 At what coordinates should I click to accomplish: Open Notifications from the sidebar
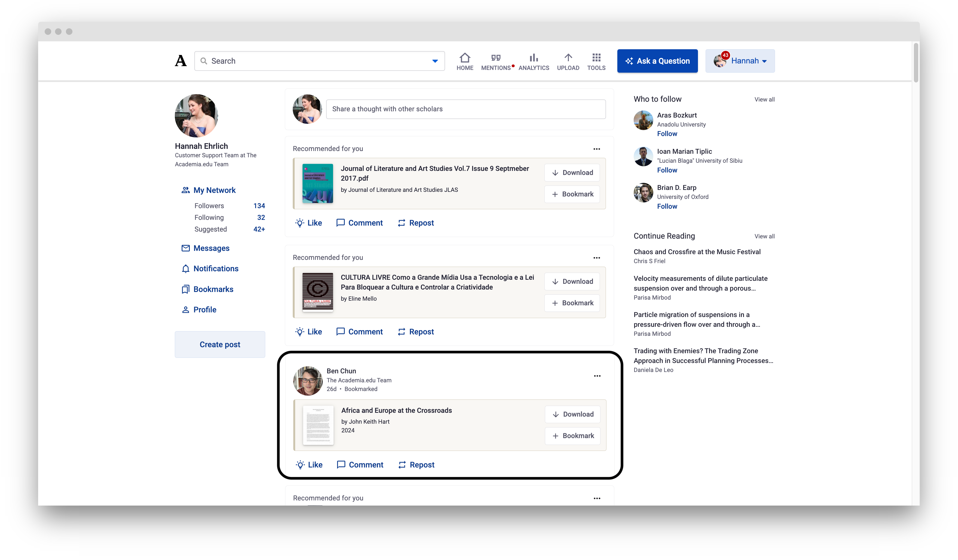210,269
